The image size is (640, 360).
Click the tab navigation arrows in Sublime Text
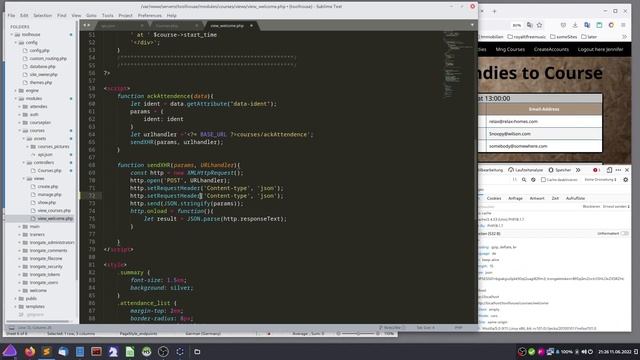tap(87, 25)
